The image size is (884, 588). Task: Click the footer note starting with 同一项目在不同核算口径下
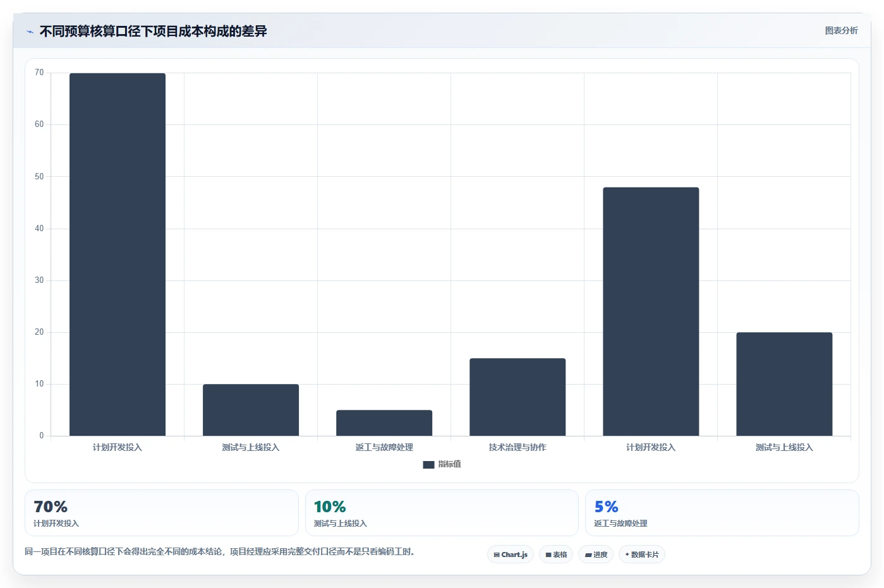220,551
